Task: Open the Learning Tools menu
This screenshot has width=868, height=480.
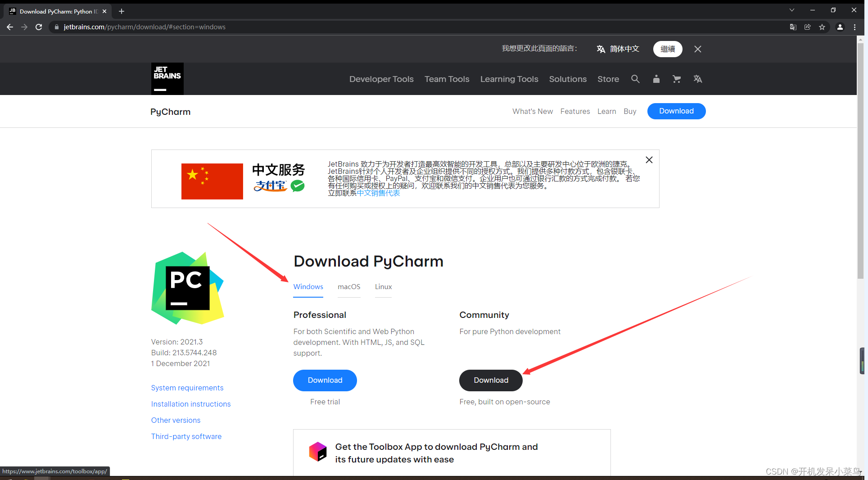Action: (x=509, y=79)
